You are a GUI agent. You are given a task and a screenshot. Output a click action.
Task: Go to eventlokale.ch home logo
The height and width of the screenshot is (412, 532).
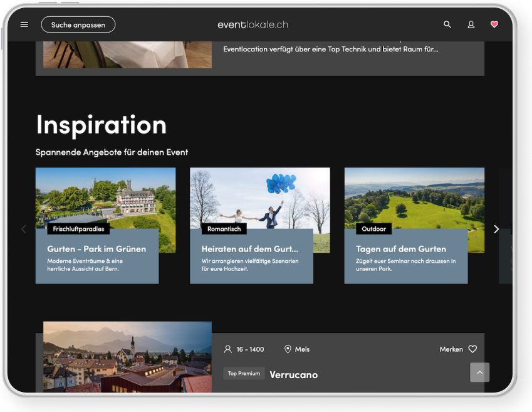(253, 25)
